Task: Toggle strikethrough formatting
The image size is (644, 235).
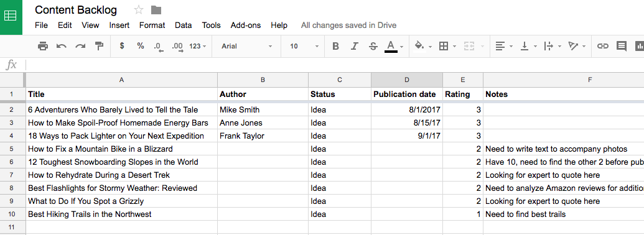Action: pos(373,47)
